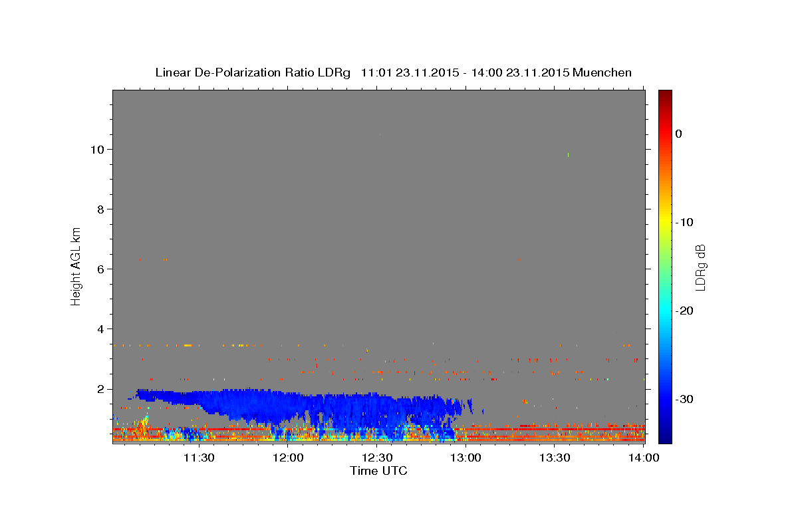Viewport: 798px width, 532px height.
Task: Click the height tick label 10
Action: (x=98, y=150)
